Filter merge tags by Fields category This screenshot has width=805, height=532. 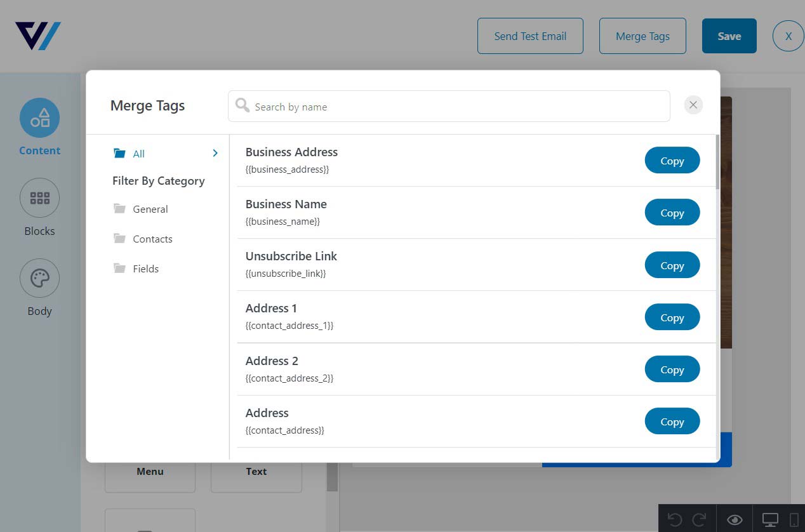pyautogui.click(x=146, y=269)
